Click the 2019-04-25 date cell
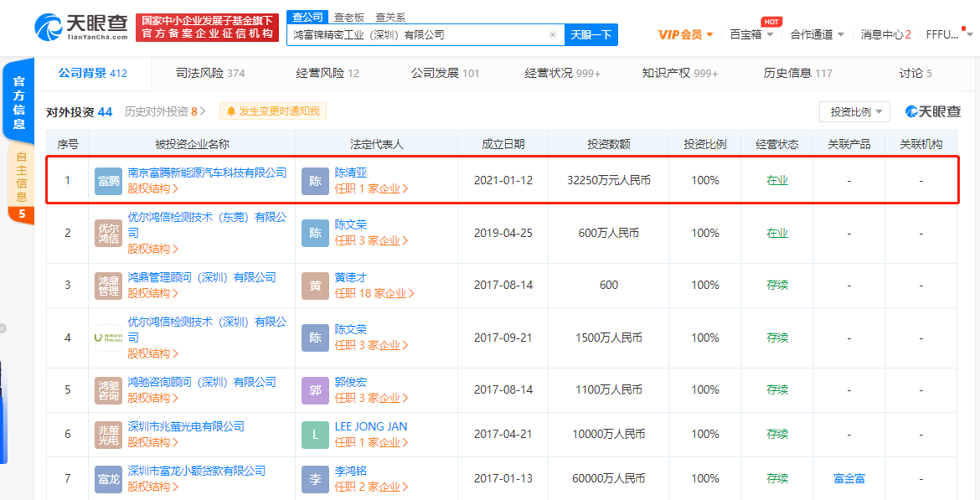 pos(503,233)
